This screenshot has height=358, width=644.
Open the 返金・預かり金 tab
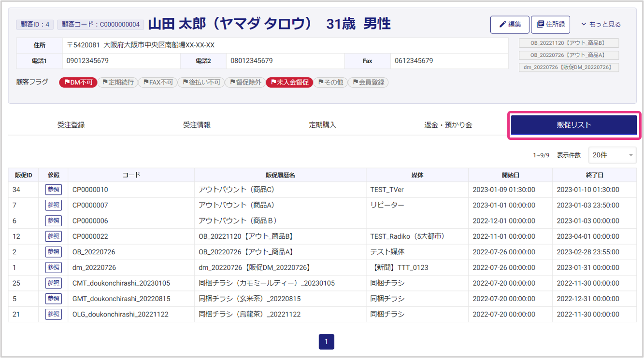click(x=448, y=125)
